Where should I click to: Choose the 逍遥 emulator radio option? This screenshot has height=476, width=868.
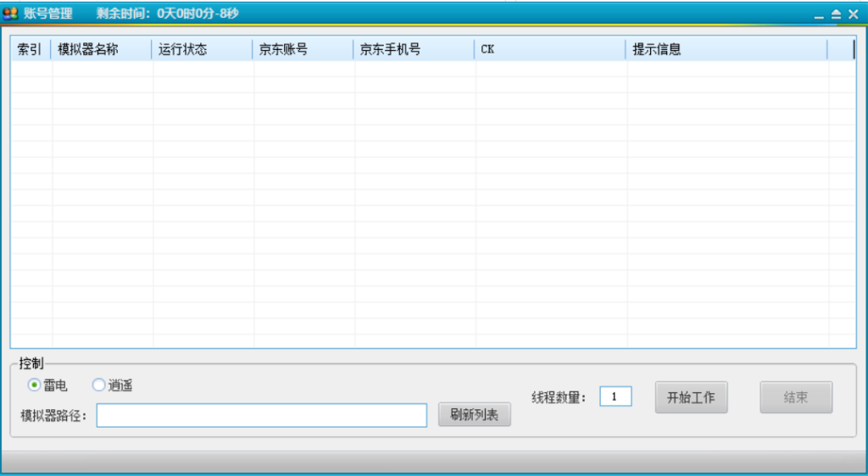tap(99, 385)
